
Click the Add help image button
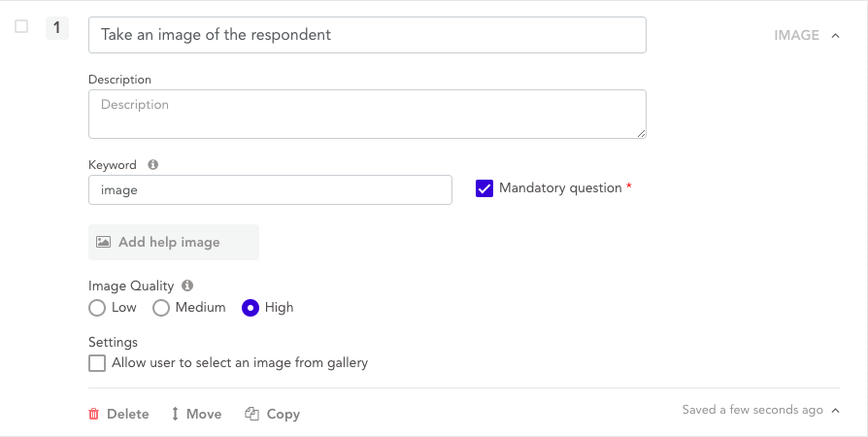[x=174, y=242]
